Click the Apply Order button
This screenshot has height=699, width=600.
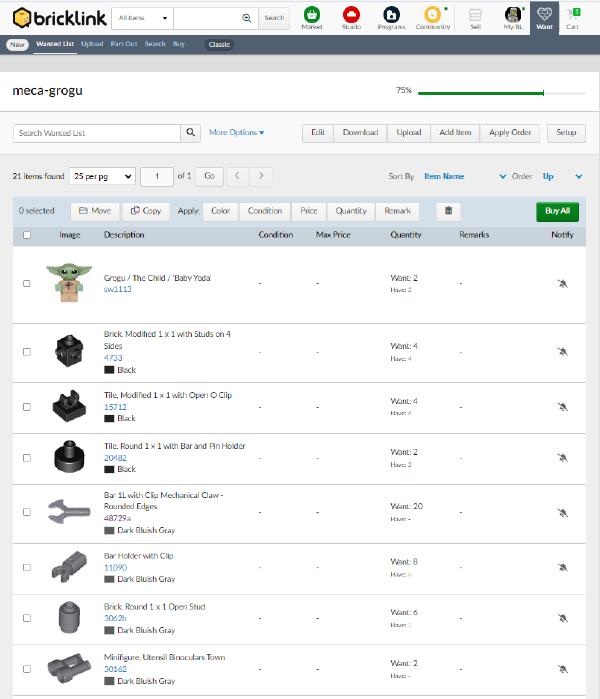tap(510, 133)
